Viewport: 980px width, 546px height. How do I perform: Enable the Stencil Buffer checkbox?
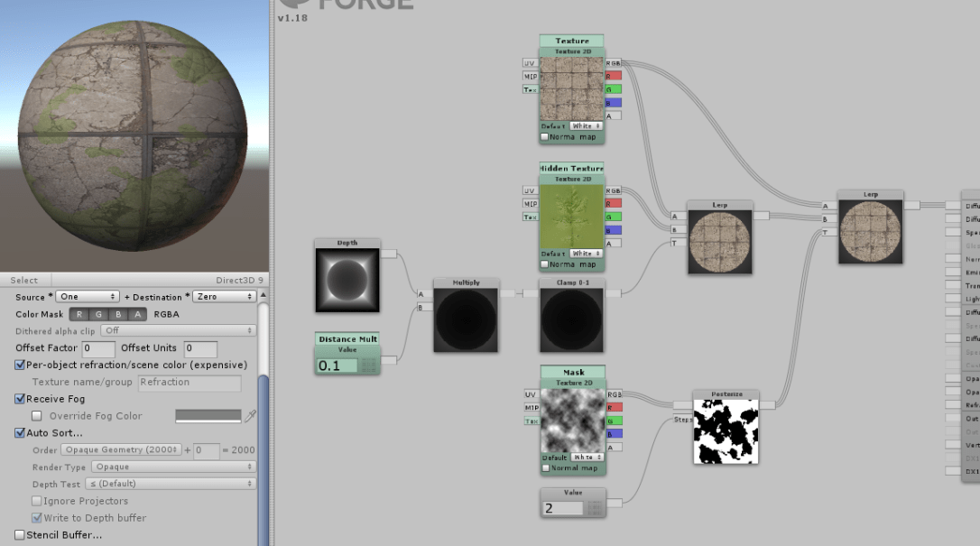tap(20, 535)
